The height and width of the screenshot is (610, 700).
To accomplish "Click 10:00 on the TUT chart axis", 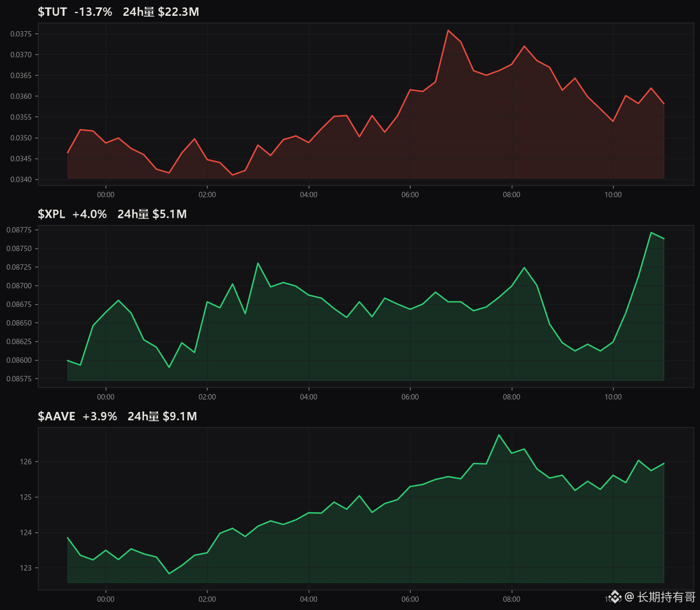I will click(x=613, y=195).
